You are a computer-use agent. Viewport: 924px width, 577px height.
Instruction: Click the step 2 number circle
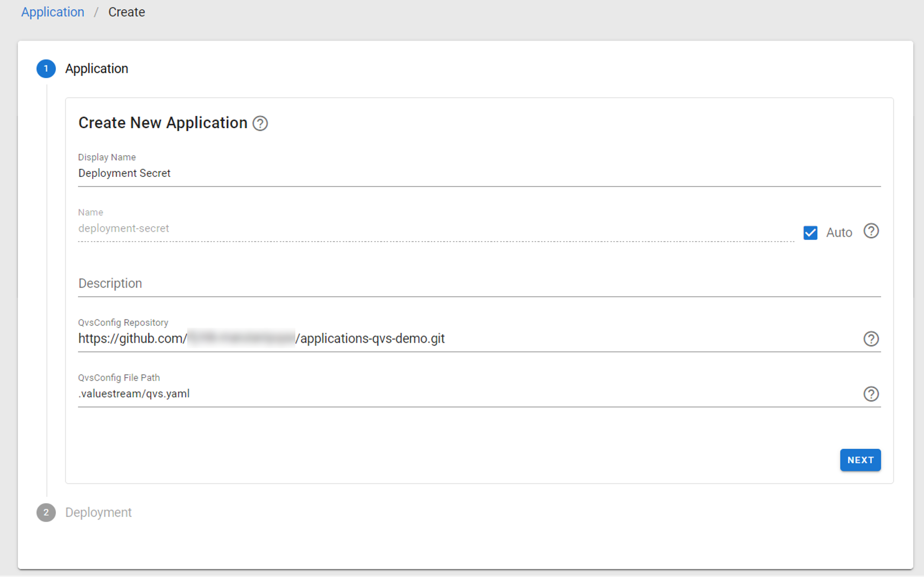click(x=46, y=512)
